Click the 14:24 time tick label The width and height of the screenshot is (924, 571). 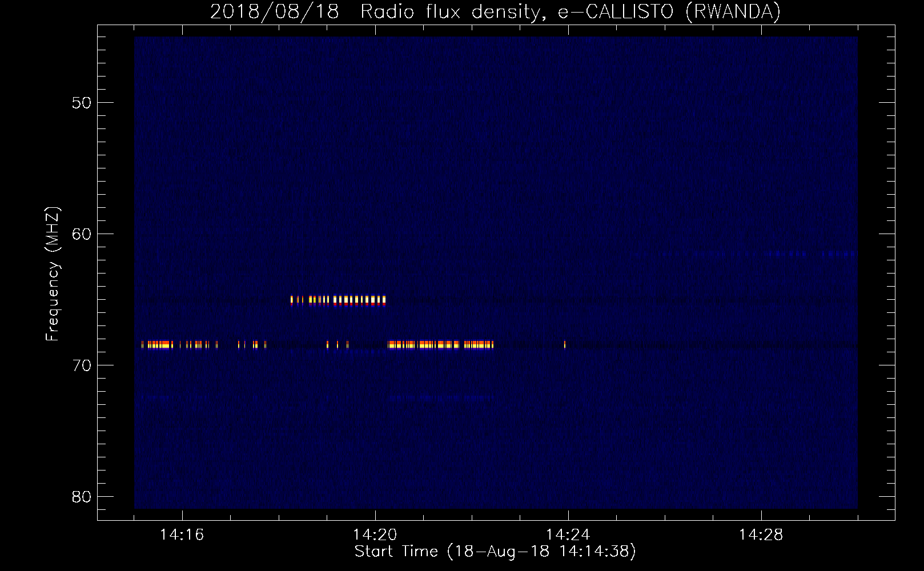pyautogui.click(x=568, y=535)
